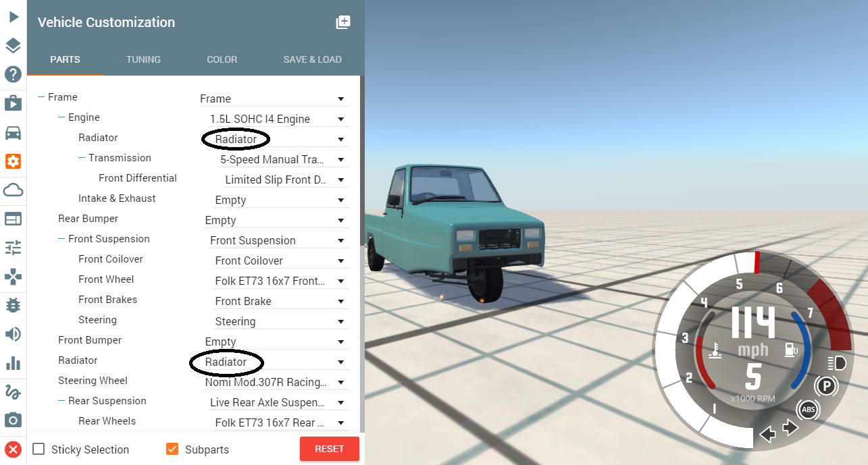The height and width of the screenshot is (465, 868).
Task: Switch to the TUNING tab
Action: (x=143, y=59)
